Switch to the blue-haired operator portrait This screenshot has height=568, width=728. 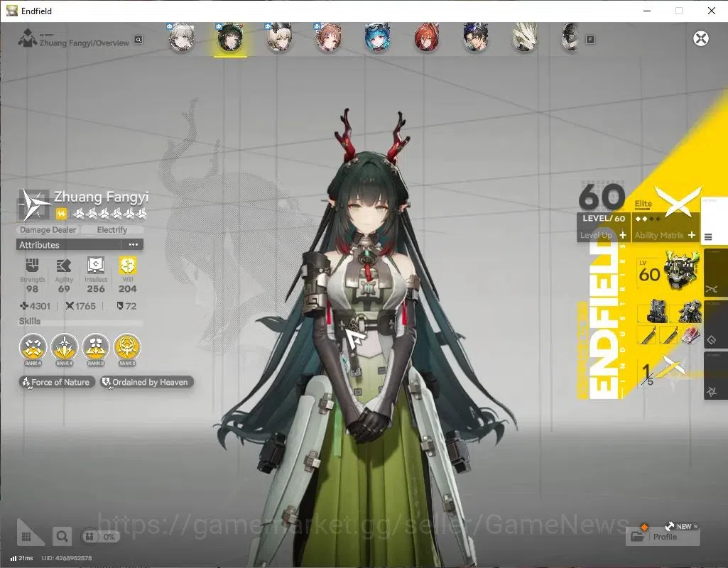377,38
